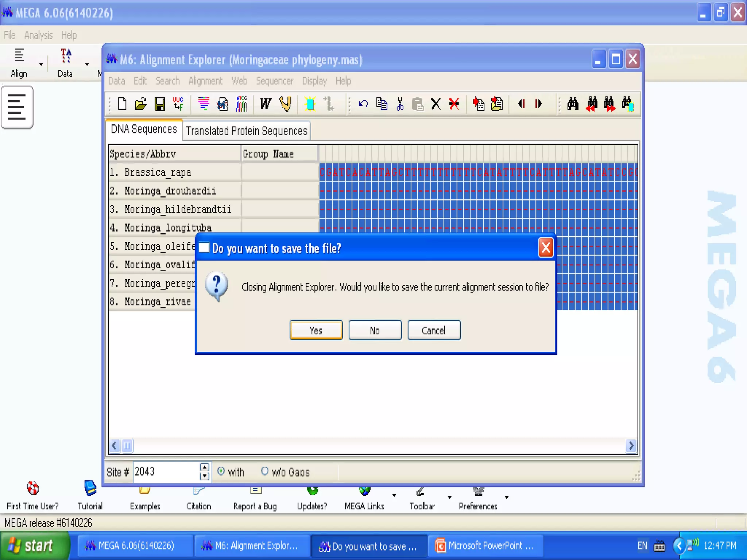Image resolution: width=747 pixels, height=560 pixels.
Task: Click the Find binoculars toolbar icon
Action: click(573, 104)
